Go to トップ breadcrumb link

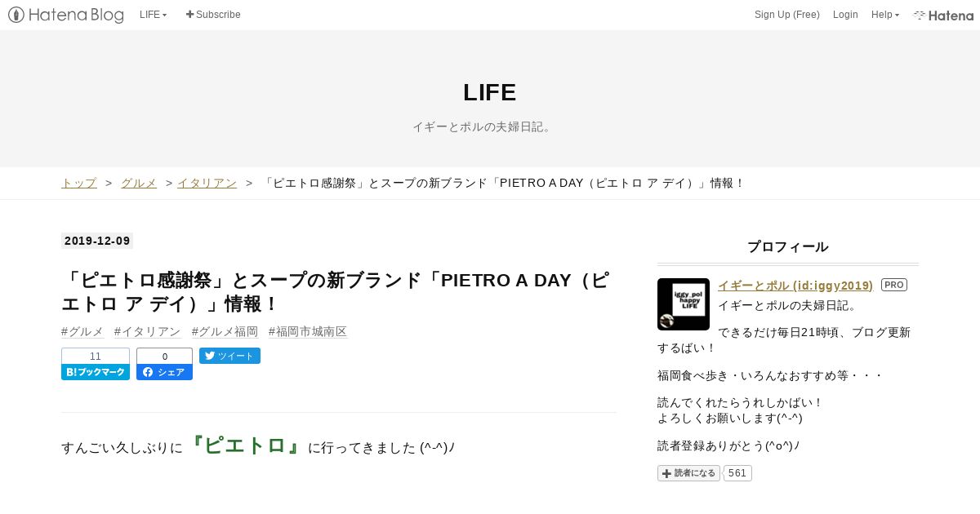[x=79, y=183]
